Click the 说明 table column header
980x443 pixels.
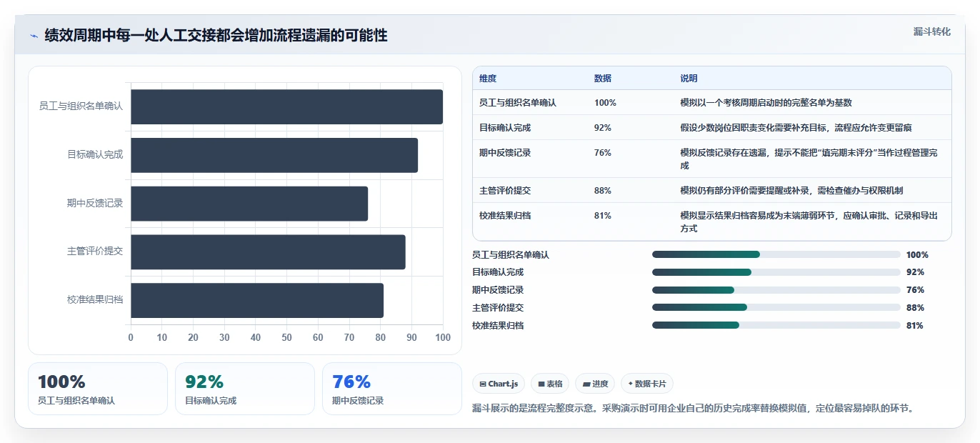pos(689,78)
